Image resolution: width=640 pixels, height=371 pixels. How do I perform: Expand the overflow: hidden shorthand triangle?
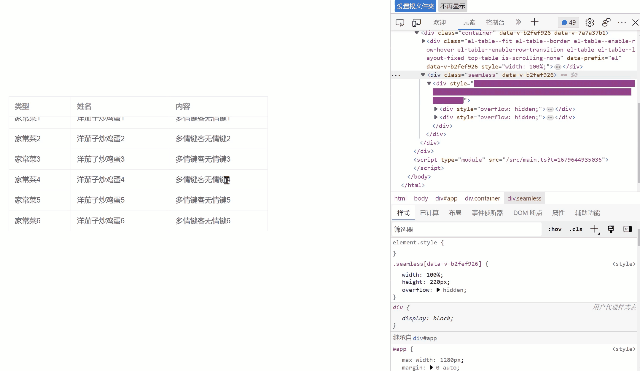click(438, 290)
